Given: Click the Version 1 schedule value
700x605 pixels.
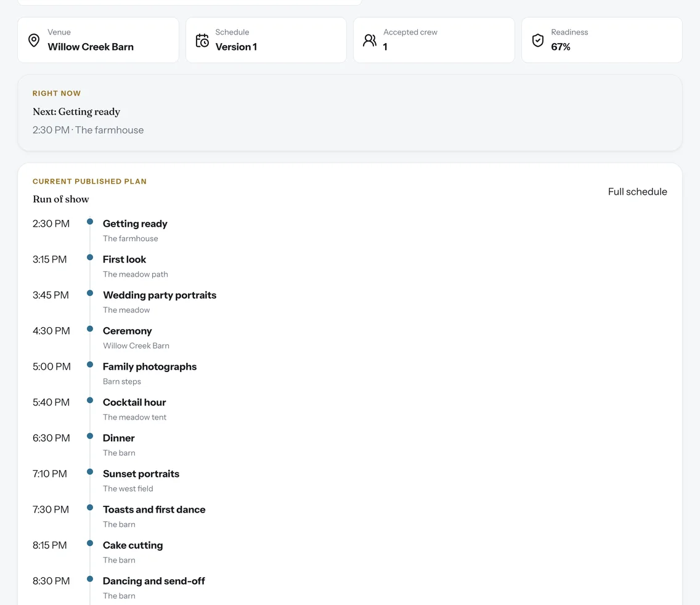Looking at the screenshot, I should 236,47.
